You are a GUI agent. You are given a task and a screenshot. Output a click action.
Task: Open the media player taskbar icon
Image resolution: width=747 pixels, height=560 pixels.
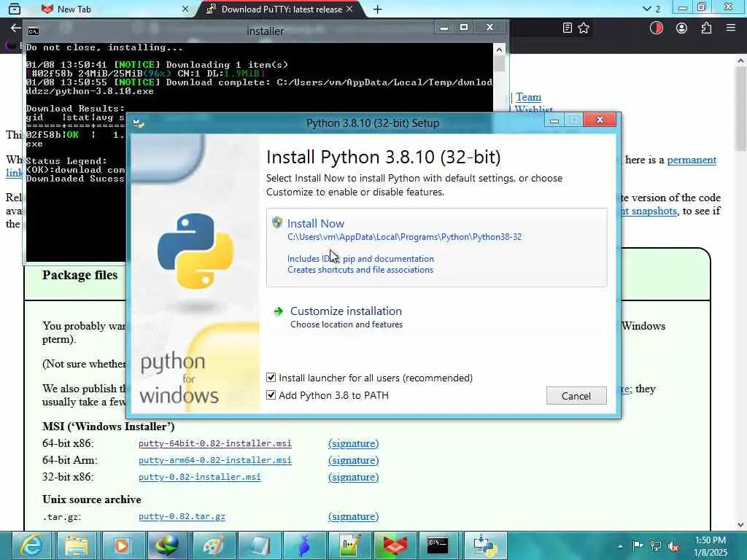122,545
